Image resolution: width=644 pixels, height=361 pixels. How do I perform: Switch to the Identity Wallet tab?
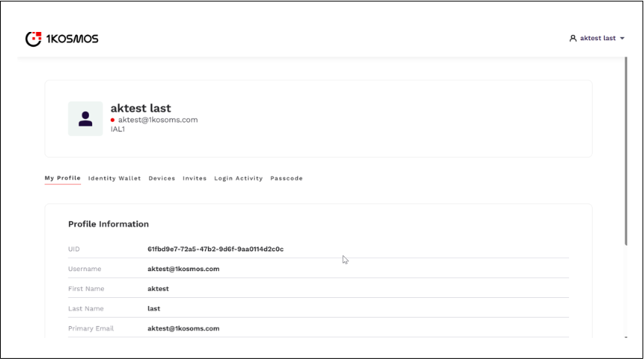click(114, 178)
